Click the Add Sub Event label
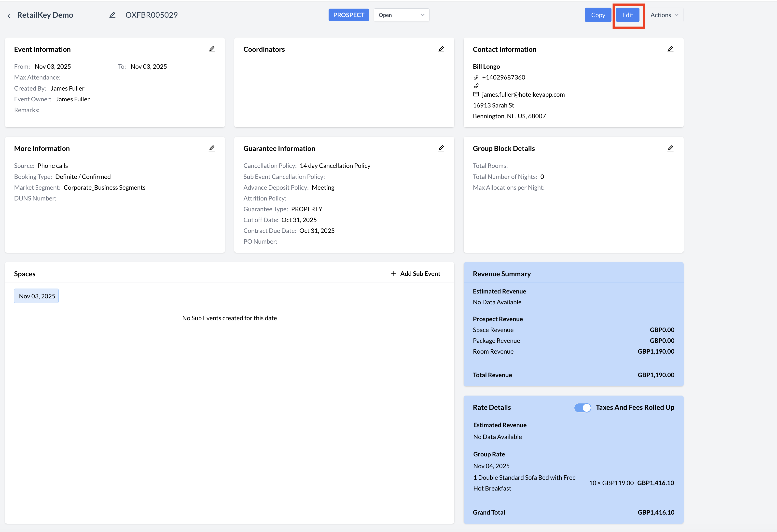777x532 pixels. coord(420,274)
